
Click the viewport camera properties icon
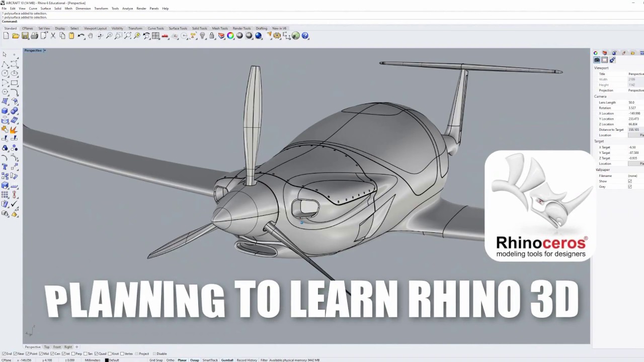[x=597, y=60]
